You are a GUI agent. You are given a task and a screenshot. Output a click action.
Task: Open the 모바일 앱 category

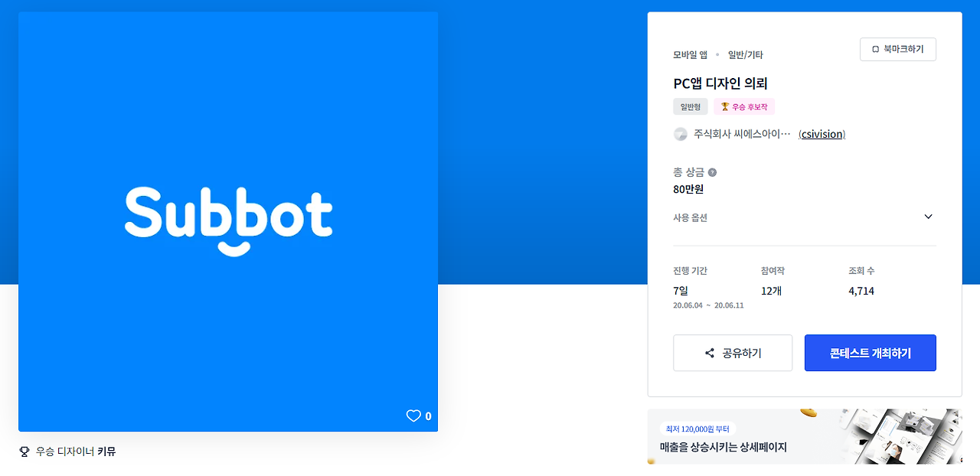coord(690,55)
